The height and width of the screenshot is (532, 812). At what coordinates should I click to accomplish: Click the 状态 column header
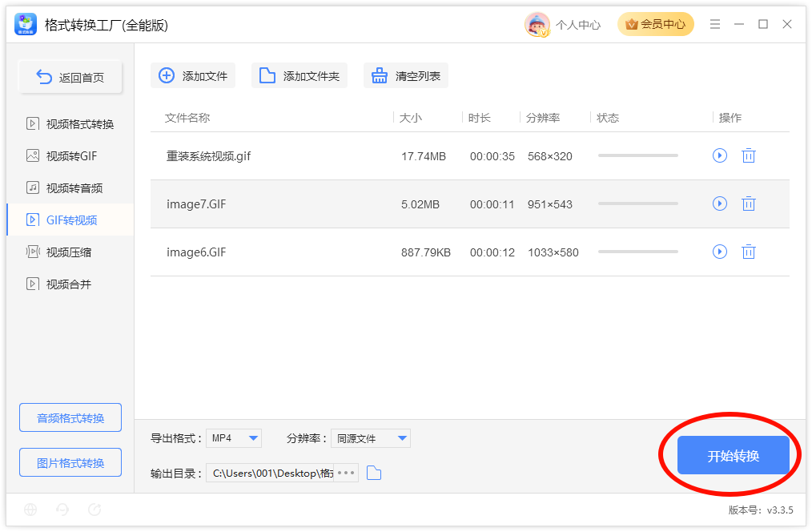click(x=608, y=118)
